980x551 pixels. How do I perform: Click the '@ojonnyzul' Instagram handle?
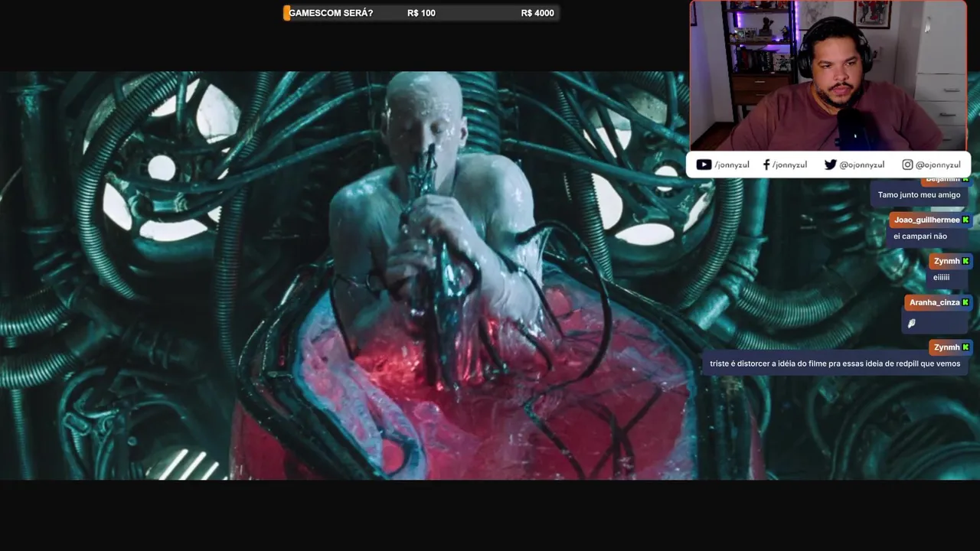938,165
